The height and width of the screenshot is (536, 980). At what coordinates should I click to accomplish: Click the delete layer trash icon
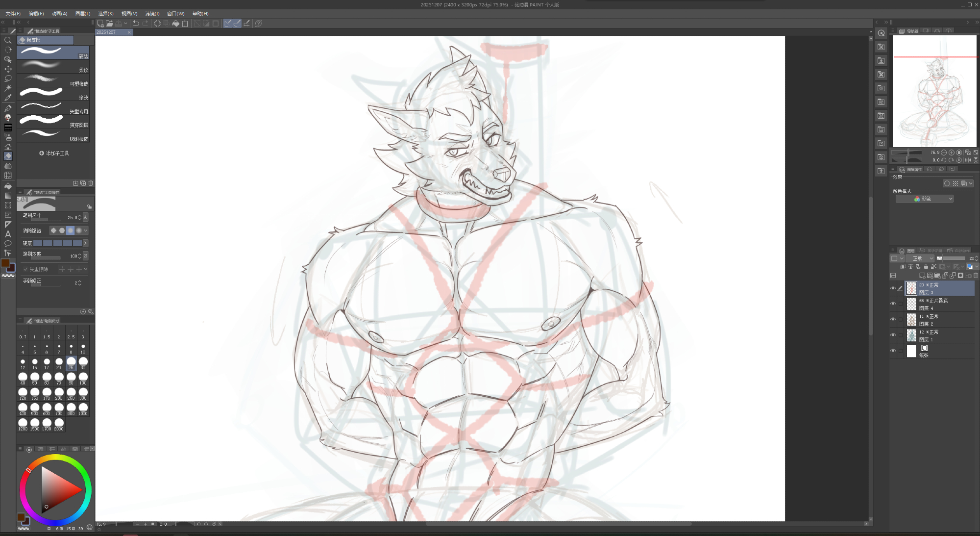(x=976, y=276)
